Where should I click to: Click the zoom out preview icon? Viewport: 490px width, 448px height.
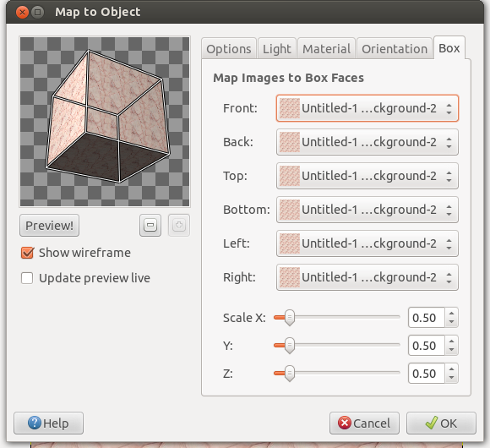coord(150,225)
